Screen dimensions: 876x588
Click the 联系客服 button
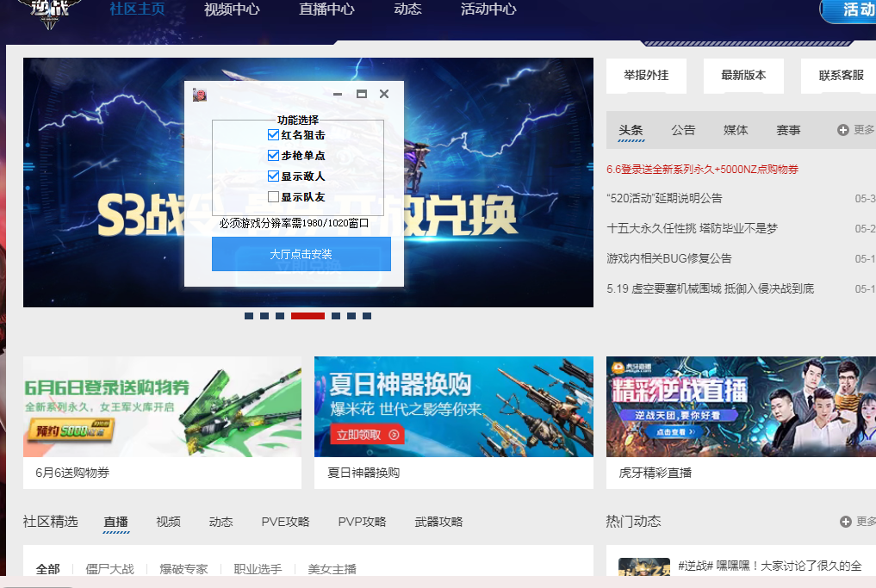tap(839, 76)
